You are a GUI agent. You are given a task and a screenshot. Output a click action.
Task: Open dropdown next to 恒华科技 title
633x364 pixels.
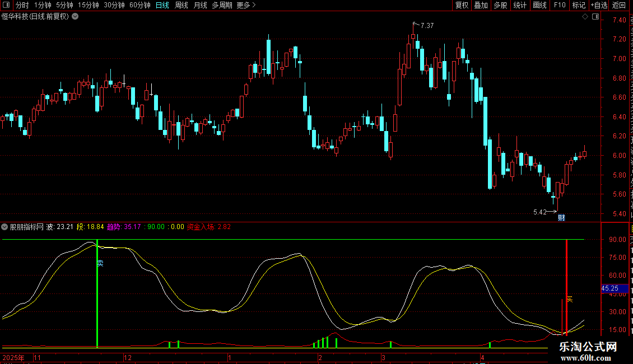[75, 16]
